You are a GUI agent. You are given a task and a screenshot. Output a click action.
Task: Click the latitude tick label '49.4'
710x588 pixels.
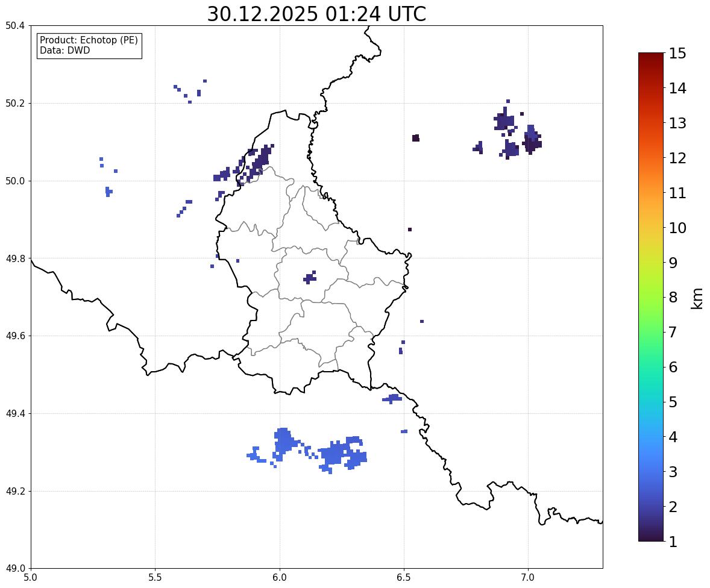click(15, 413)
